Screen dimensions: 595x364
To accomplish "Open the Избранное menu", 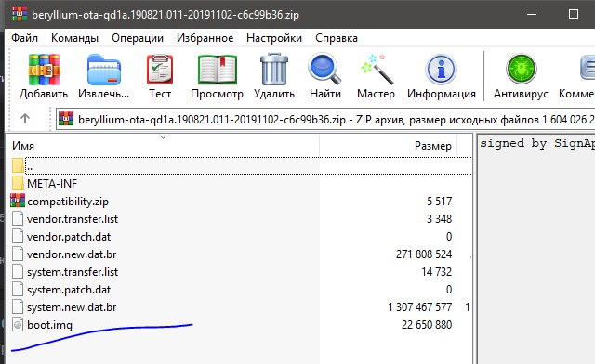I will 205,38.
